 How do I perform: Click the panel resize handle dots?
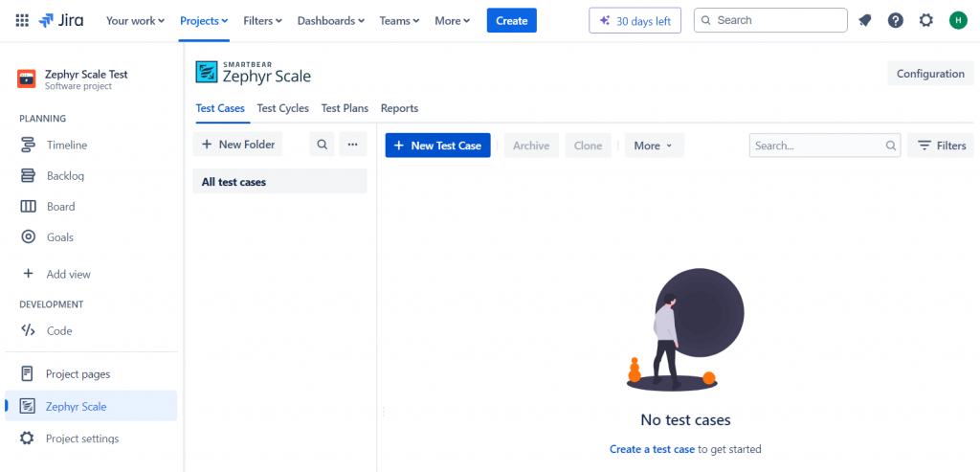[383, 412]
